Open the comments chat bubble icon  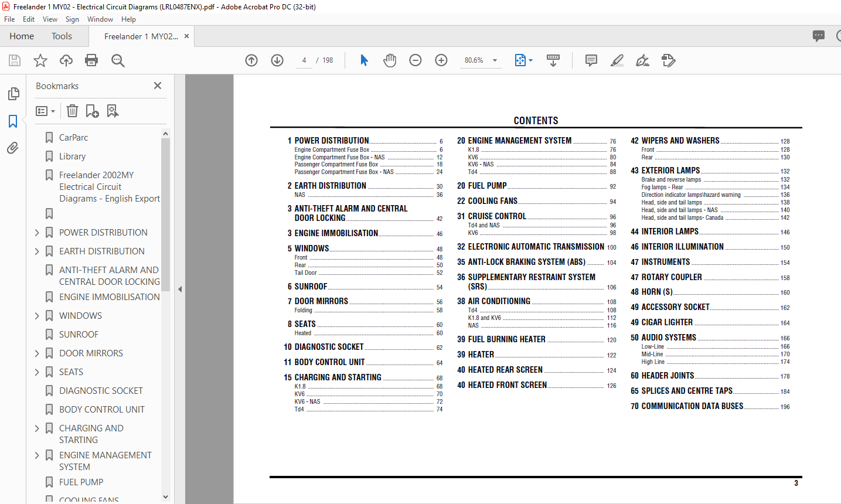click(819, 36)
